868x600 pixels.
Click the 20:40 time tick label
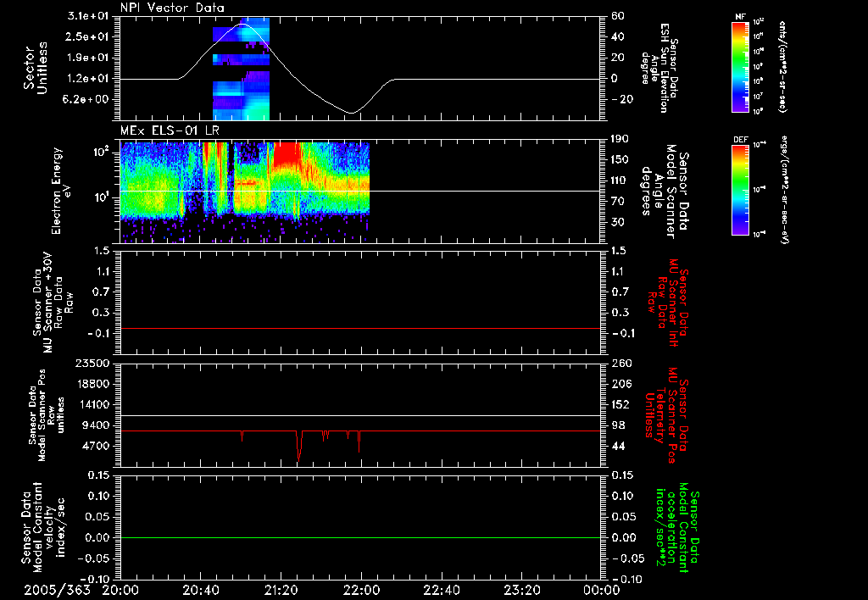200,590
